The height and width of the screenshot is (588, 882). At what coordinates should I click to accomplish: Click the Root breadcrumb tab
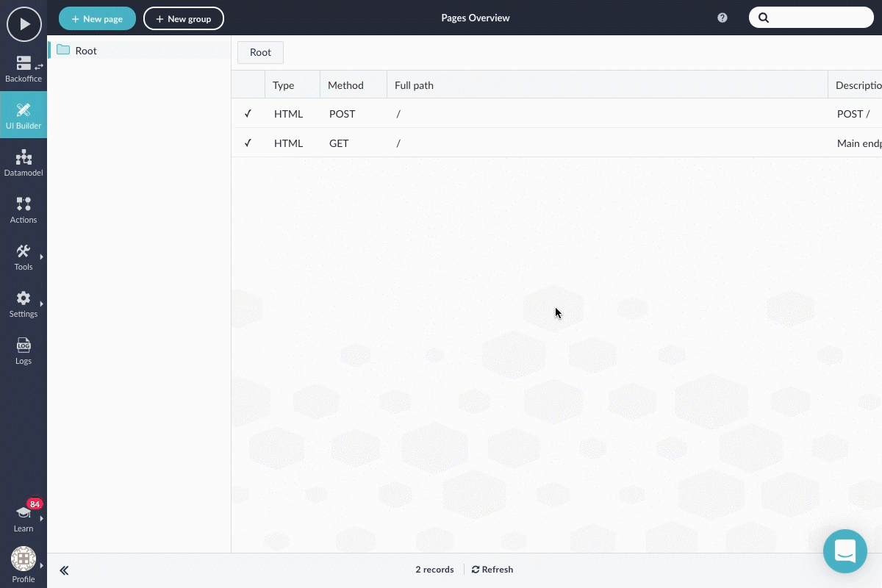point(260,52)
